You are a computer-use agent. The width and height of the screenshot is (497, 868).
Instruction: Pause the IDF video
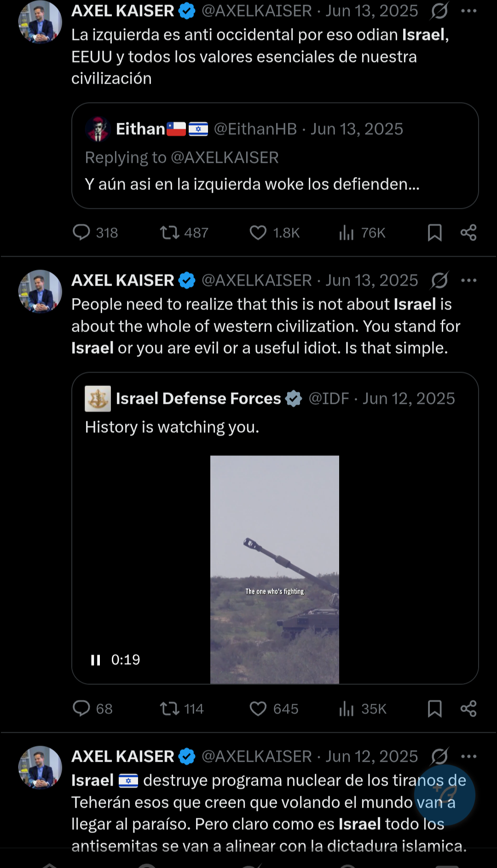point(96,660)
